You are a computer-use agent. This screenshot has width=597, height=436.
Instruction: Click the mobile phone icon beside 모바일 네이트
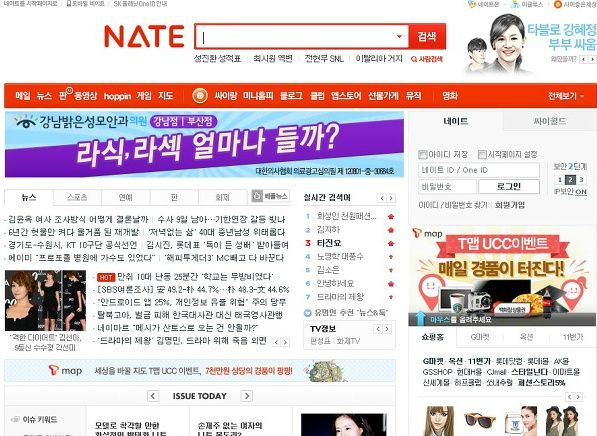click(x=69, y=3)
